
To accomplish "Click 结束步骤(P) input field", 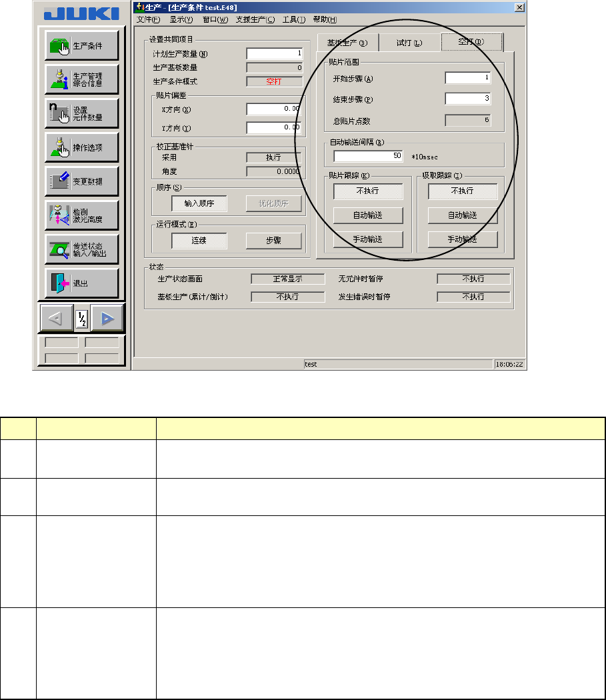I will pos(467,99).
